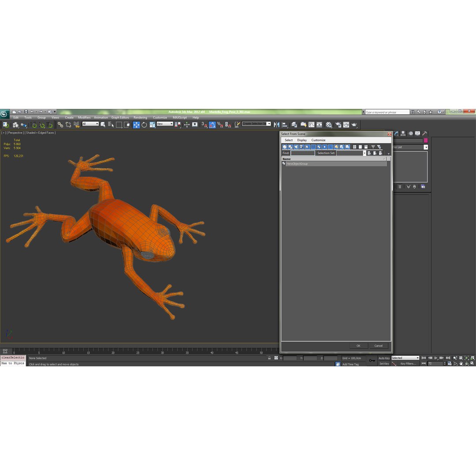476x476 pixels.
Task: Open the Motion panel tab icon
Action: point(411,134)
